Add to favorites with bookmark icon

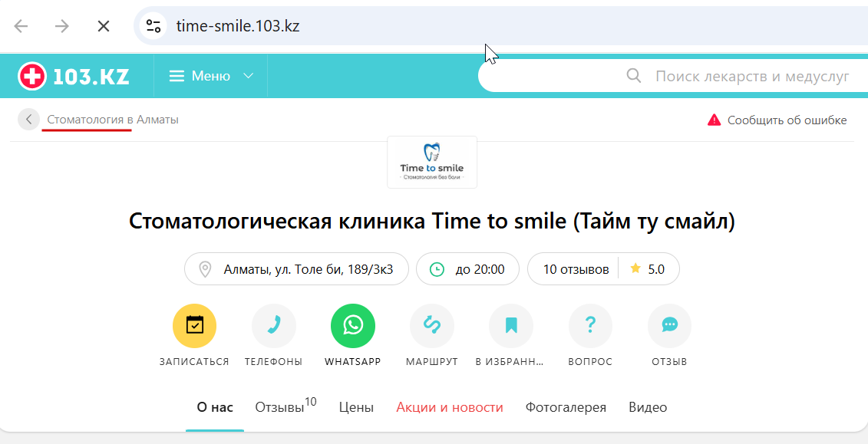coord(511,326)
